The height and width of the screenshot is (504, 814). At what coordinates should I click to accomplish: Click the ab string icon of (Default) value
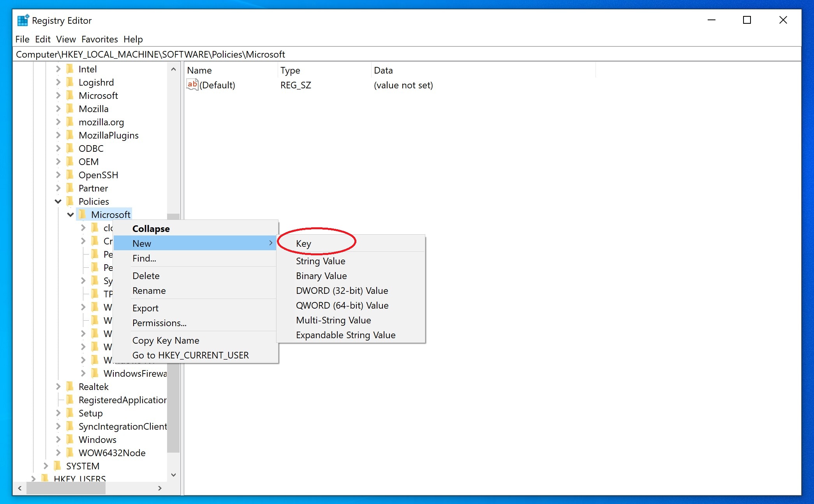click(x=192, y=84)
